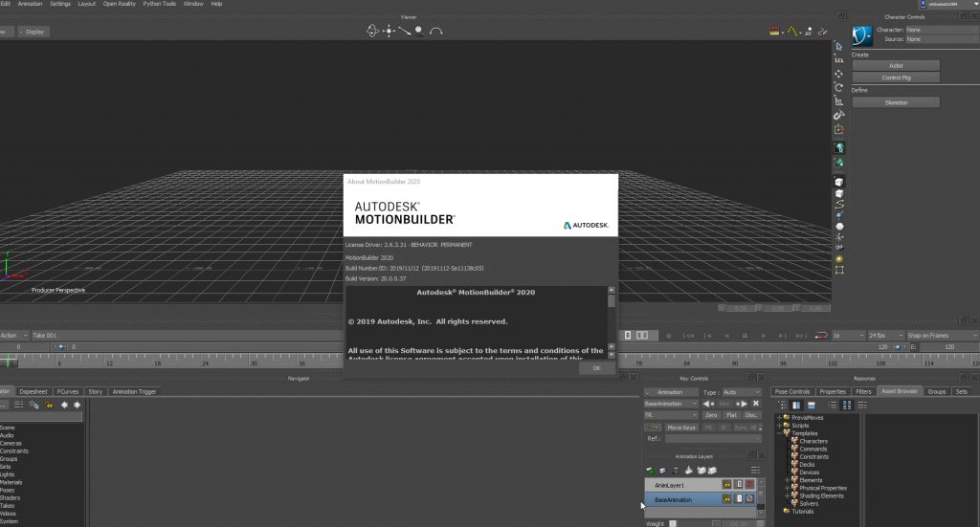Open the 24 fps dropdown
Screen dimensions: 980x527
coord(885,336)
